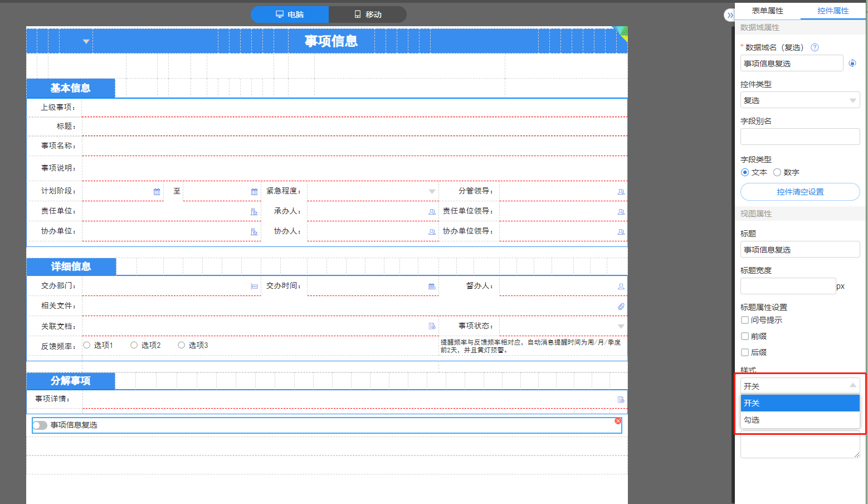Select the 数字 field type radio
Image resolution: width=868 pixels, height=504 pixels.
[777, 172]
